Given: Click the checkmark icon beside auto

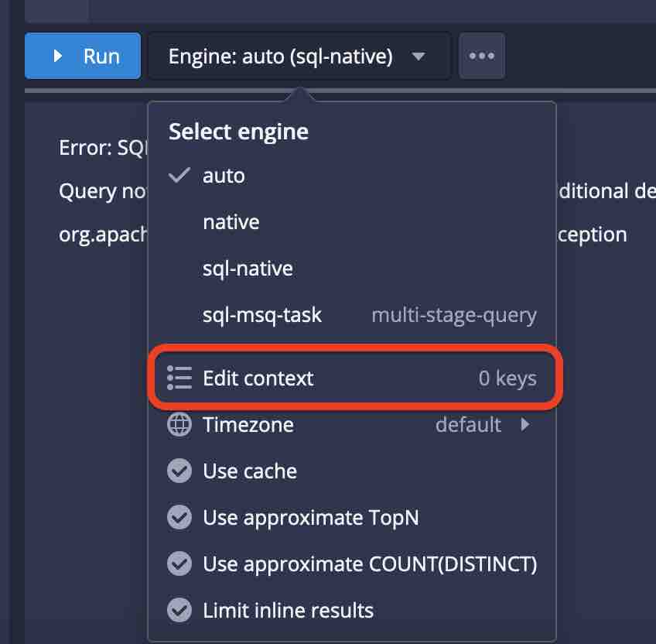Looking at the screenshot, I should (179, 176).
